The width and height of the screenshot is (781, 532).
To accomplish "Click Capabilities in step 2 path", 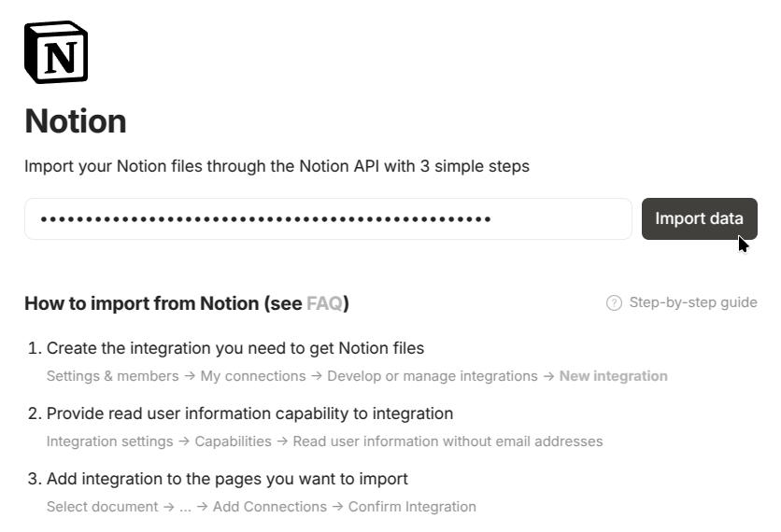I will coord(233,441).
